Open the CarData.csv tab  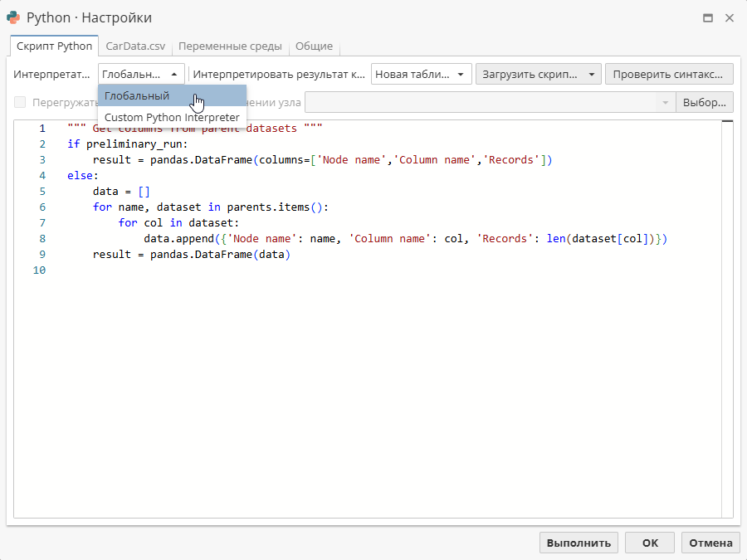[135, 46]
